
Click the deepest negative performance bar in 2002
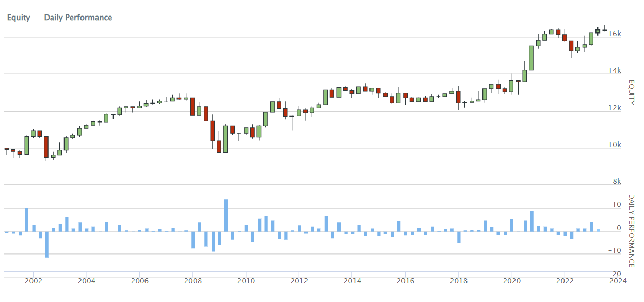click(x=46, y=244)
